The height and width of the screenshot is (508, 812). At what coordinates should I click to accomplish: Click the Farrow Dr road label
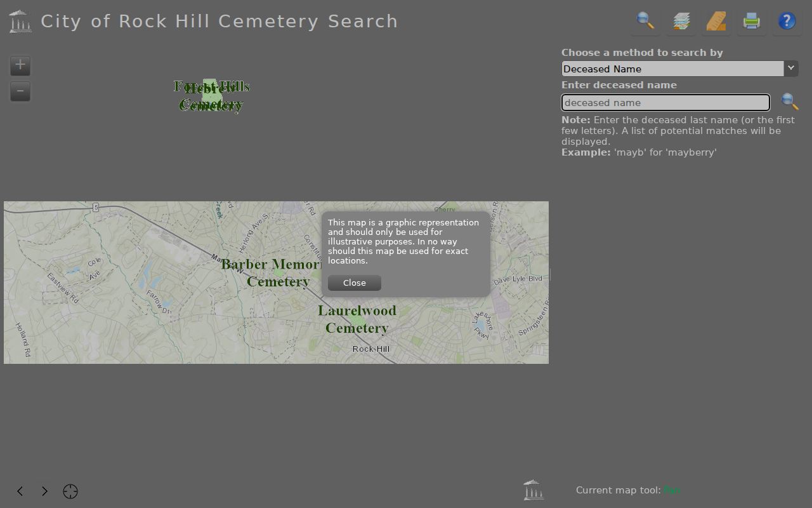(x=159, y=302)
